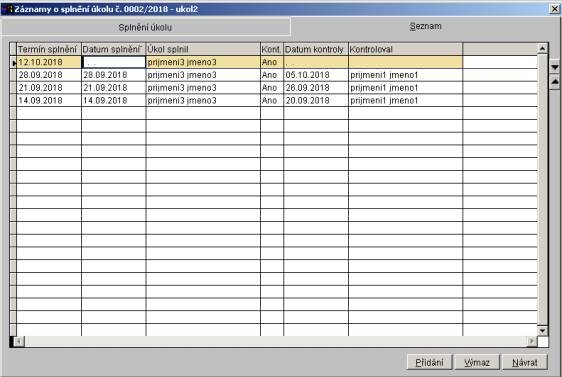The width and height of the screenshot is (562, 377).
Task: Click the previous-record up arrow beside the grid
Action: point(554,82)
